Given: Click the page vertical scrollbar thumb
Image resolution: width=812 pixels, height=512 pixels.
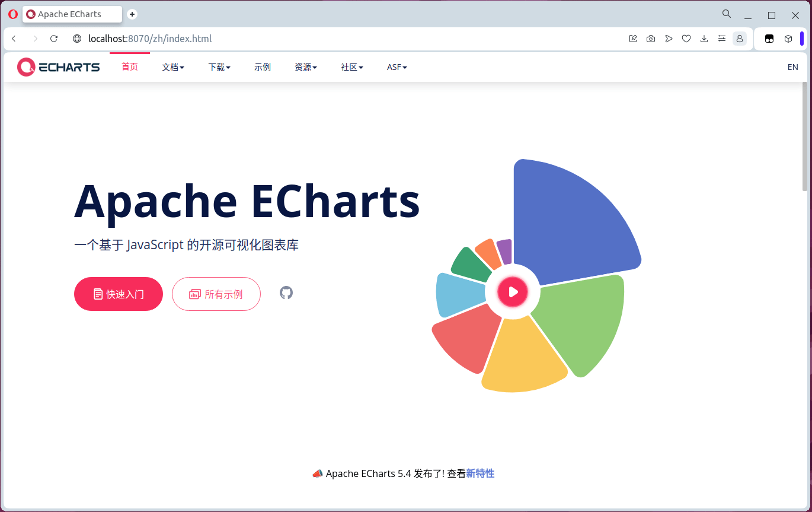Looking at the screenshot, I should (805, 136).
